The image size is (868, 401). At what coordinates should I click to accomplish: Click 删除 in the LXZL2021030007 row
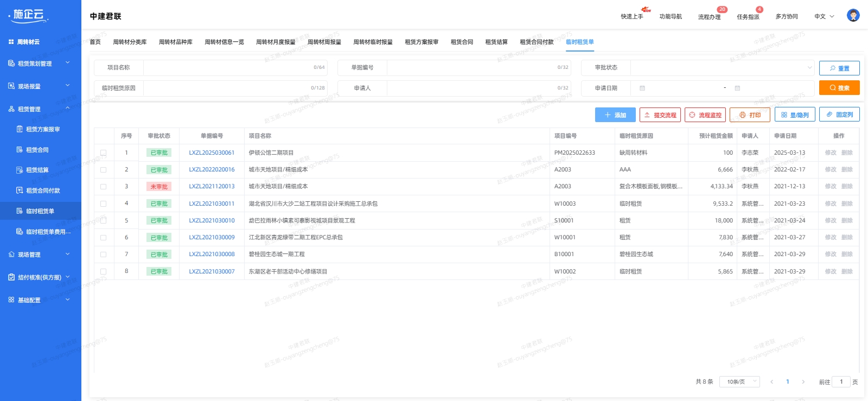click(847, 271)
